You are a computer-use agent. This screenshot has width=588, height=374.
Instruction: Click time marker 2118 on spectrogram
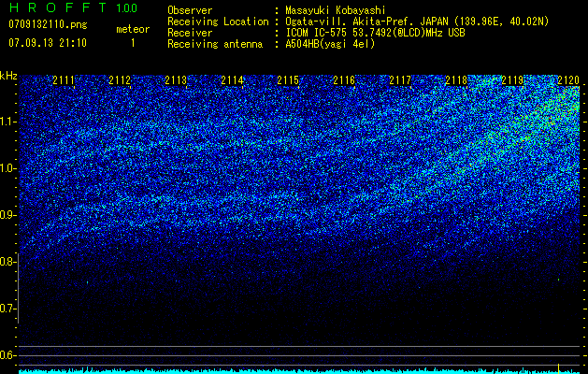pyautogui.click(x=456, y=80)
